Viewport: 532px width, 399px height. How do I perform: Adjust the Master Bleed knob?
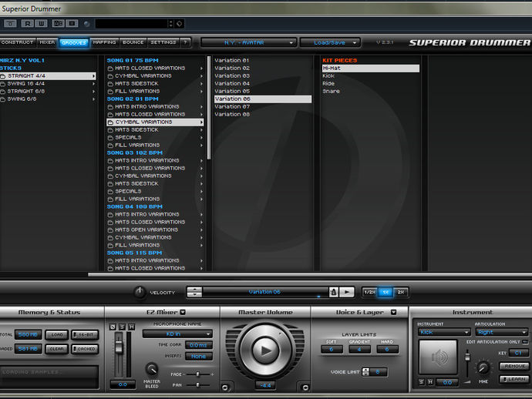pos(152,370)
